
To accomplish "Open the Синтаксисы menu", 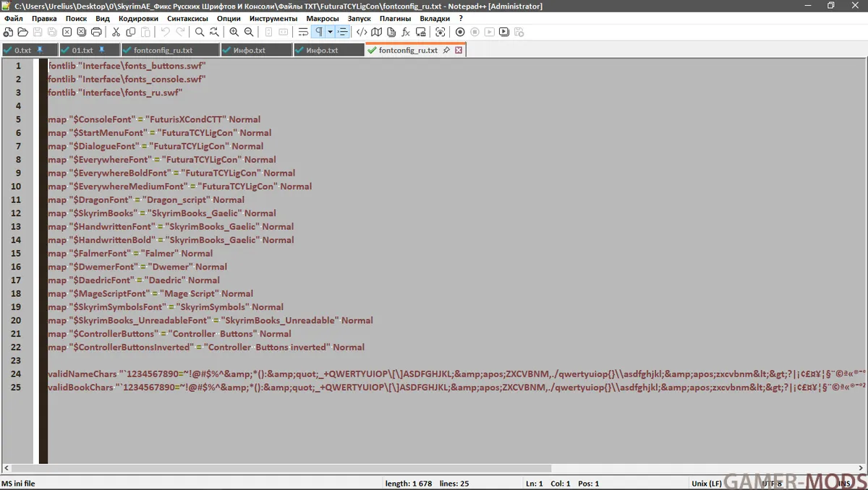I will coord(187,18).
